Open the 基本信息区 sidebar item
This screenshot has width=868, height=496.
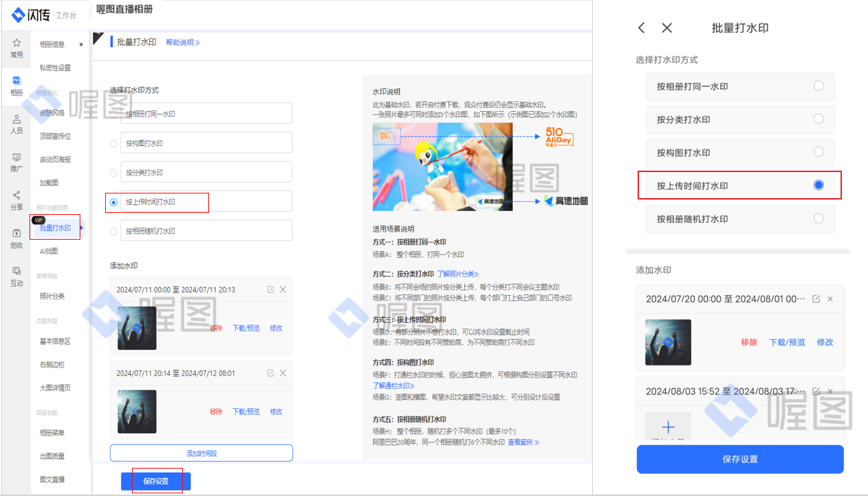(x=56, y=341)
